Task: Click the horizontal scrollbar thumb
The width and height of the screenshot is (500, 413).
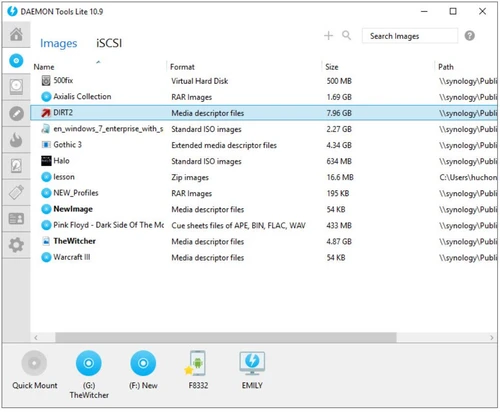Action: click(x=226, y=337)
